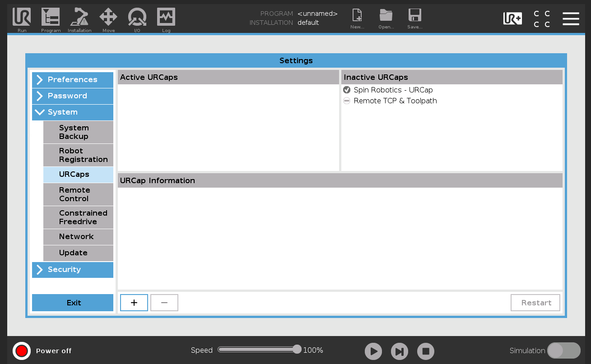Start program with Play button
Screen dimensions: 591x364
(x=373, y=351)
